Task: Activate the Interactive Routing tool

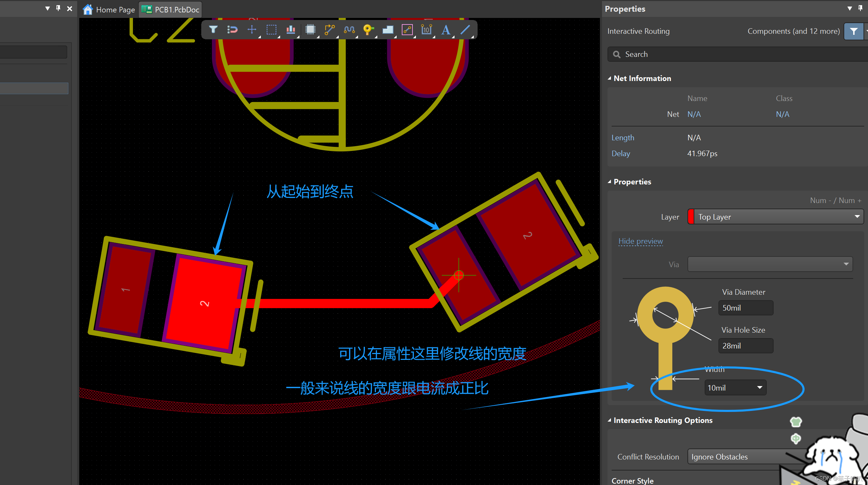Action: point(329,30)
